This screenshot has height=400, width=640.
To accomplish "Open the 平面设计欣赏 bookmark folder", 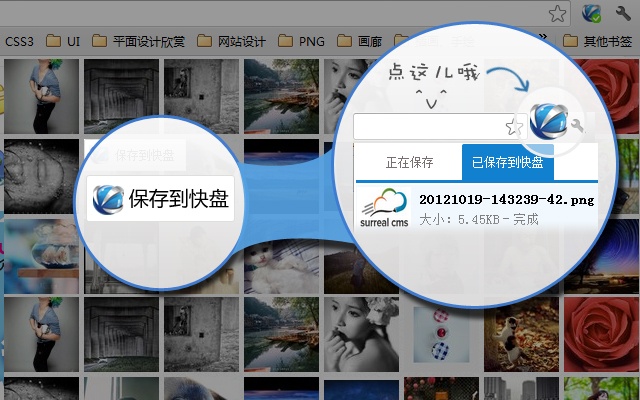I will pos(138,41).
